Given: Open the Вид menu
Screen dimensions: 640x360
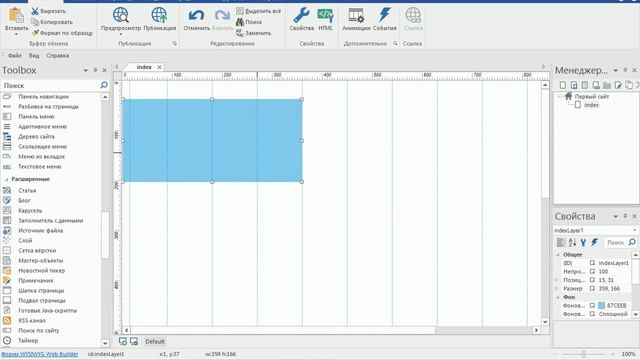Looking at the screenshot, I should point(34,56).
